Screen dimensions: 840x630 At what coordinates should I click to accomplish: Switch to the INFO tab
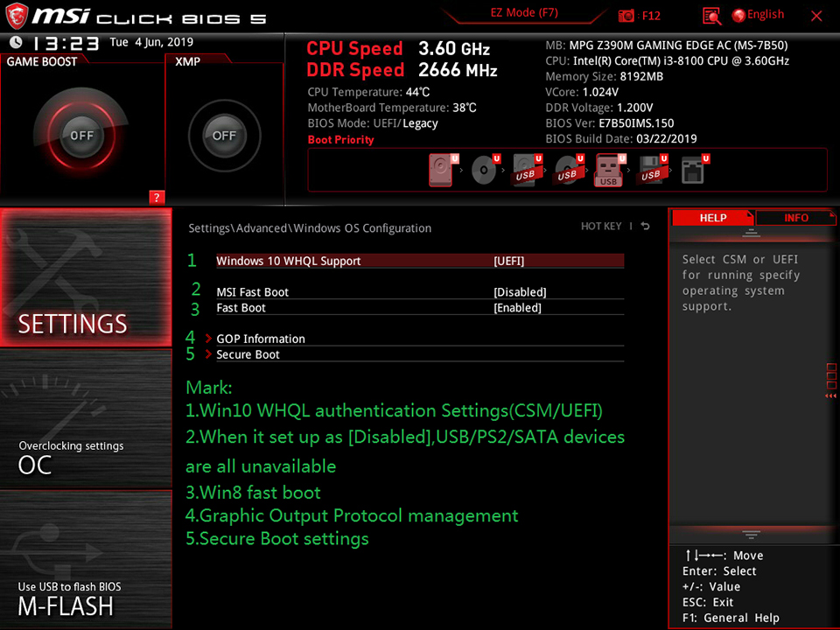pos(796,218)
